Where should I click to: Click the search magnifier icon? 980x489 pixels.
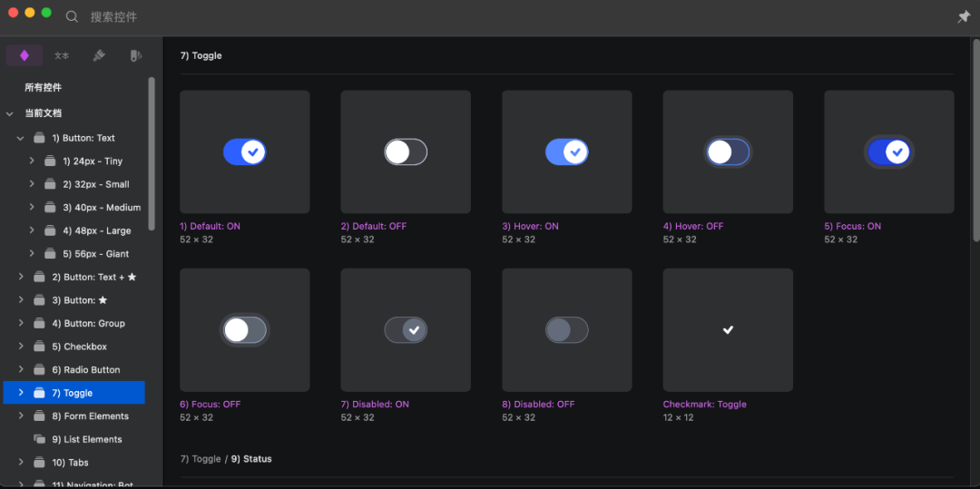pyautogui.click(x=72, y=17)
